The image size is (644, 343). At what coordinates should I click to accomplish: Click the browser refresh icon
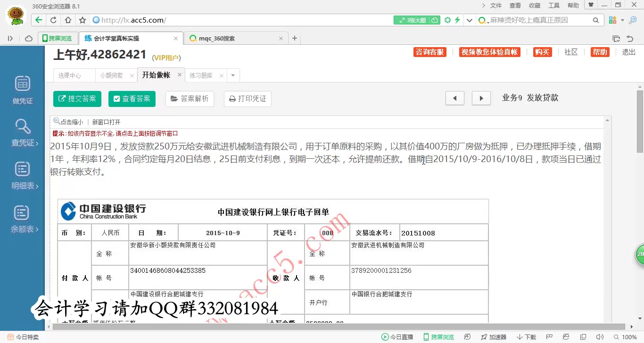[52, 20]
